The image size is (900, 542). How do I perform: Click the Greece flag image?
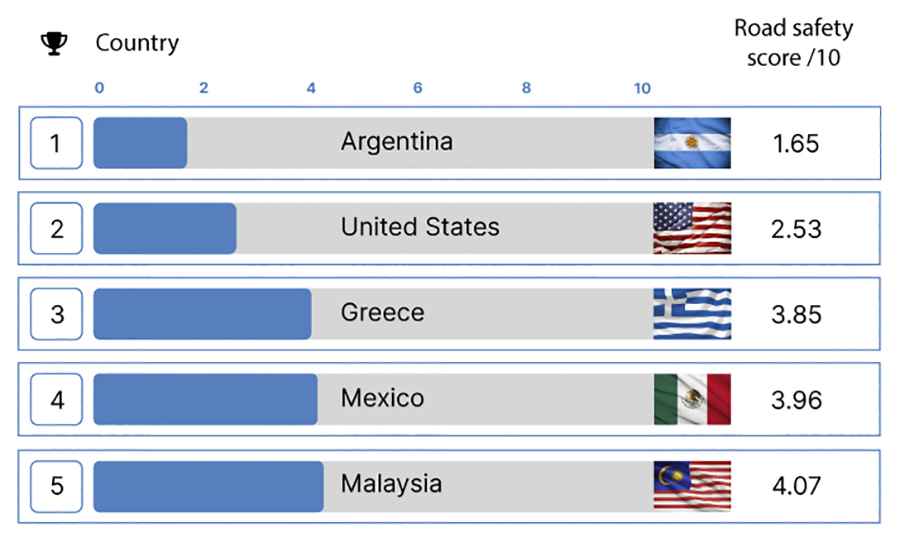[692, 313]
